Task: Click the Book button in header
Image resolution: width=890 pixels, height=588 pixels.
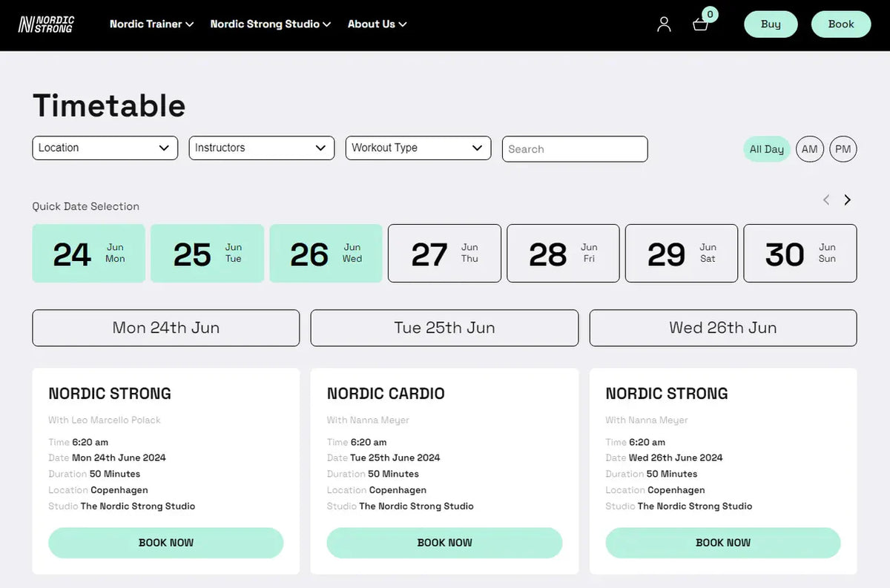Action: click(841, 24)
